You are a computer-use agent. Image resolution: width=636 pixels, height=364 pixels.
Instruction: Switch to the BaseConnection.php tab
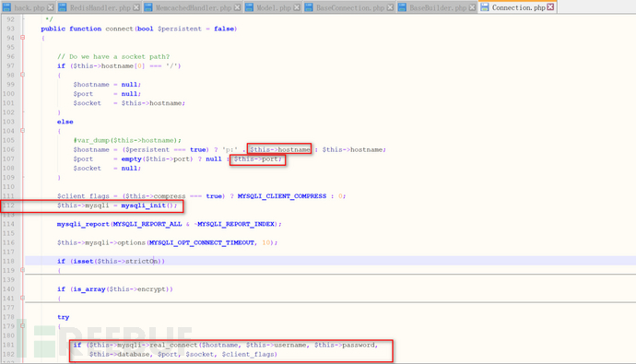pyautogui.click(x=348, y=7)
